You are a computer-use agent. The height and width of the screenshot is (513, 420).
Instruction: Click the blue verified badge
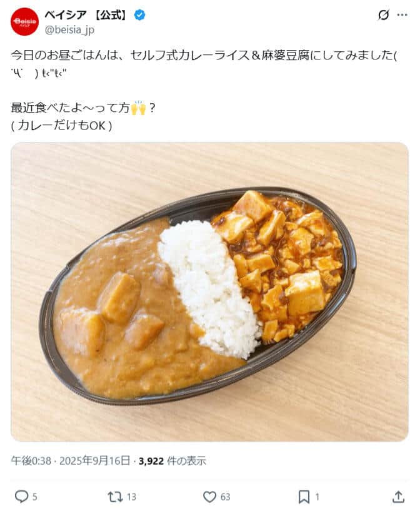click(140, 15)
